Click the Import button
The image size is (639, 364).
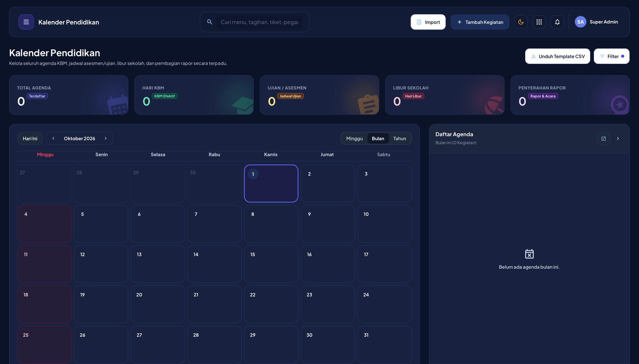pyautogui.click(x=428, y=22)
